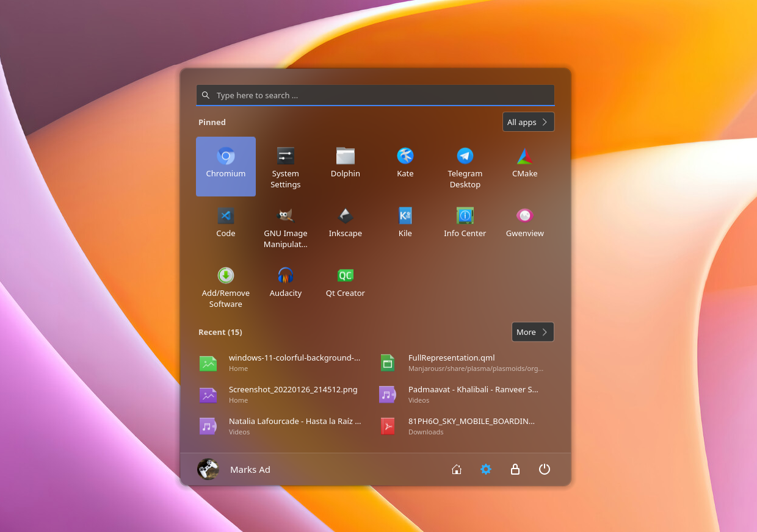Click the home folder icon in footer

(456, 469)
